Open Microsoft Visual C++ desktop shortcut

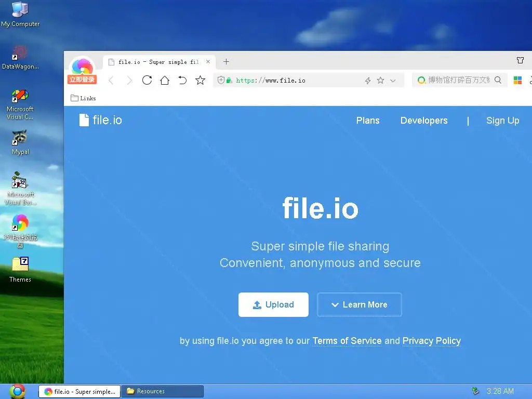click(x=20, y=104)
